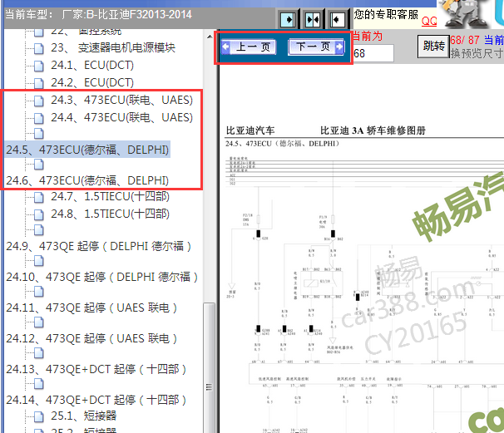Image resolution: width=504 pixels, height=433 pixels.
Task: Go to previous page with 上一页 button
Action: (249, 47)
